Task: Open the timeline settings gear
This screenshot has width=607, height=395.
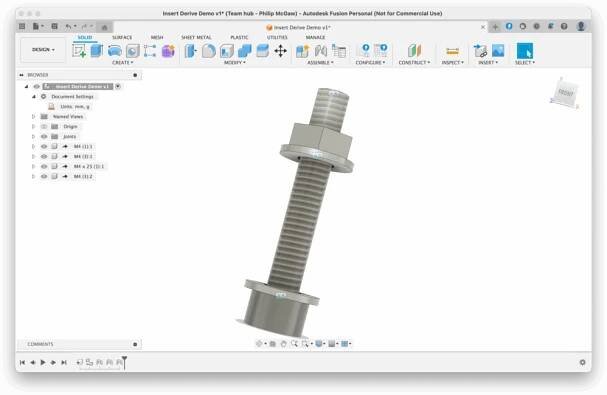Action: (582, 362)
